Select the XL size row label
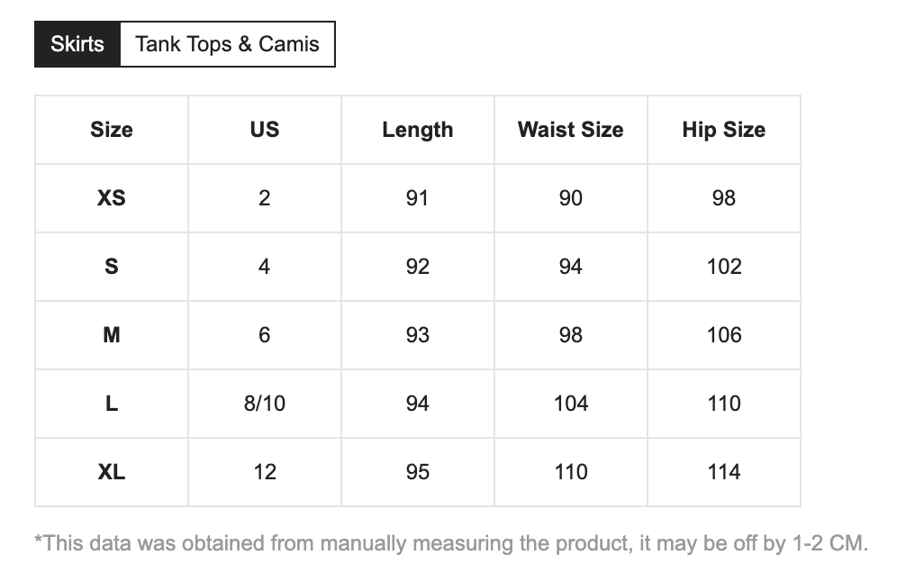This screenshot has height=582, width=924. [x=112, y=472]
